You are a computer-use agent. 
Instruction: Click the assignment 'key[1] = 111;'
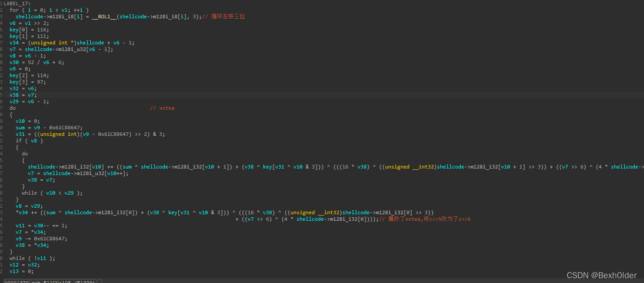[29, 36]
